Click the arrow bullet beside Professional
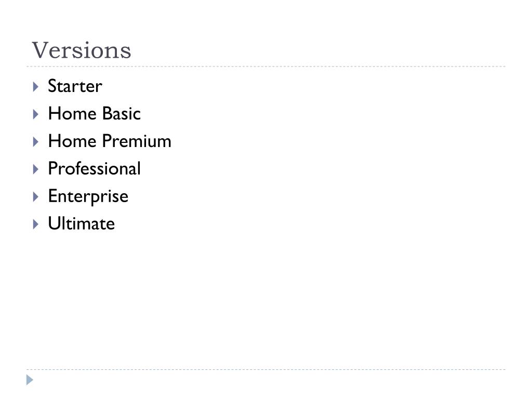The width and height of the screenshot is (532, 399). pos(35,169)
